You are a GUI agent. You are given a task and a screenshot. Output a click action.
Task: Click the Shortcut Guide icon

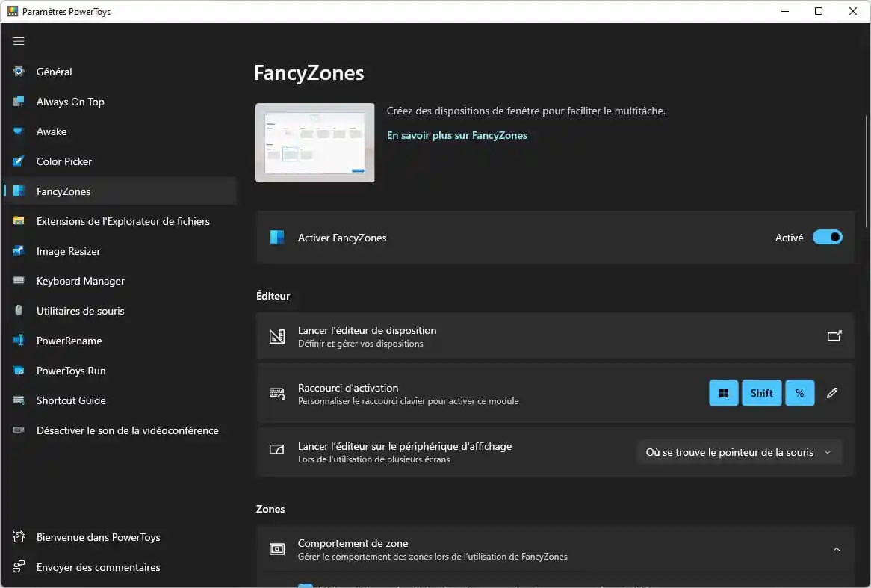click(19, 400)
